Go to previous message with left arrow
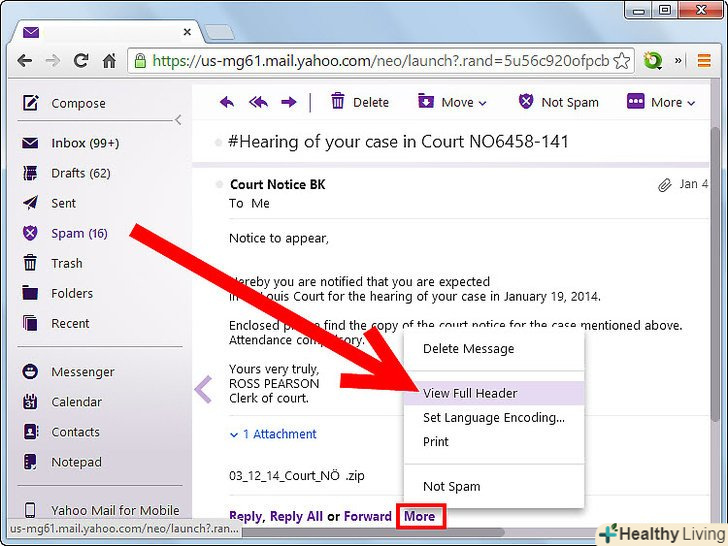The height and width of the screenshot is (546, 728). (x=203, y=389)
